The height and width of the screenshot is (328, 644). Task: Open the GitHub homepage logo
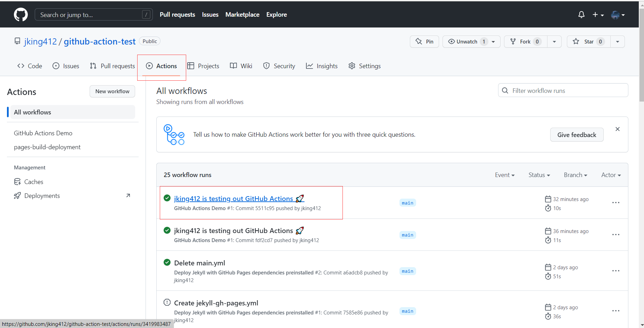click(x=21, y=15)
